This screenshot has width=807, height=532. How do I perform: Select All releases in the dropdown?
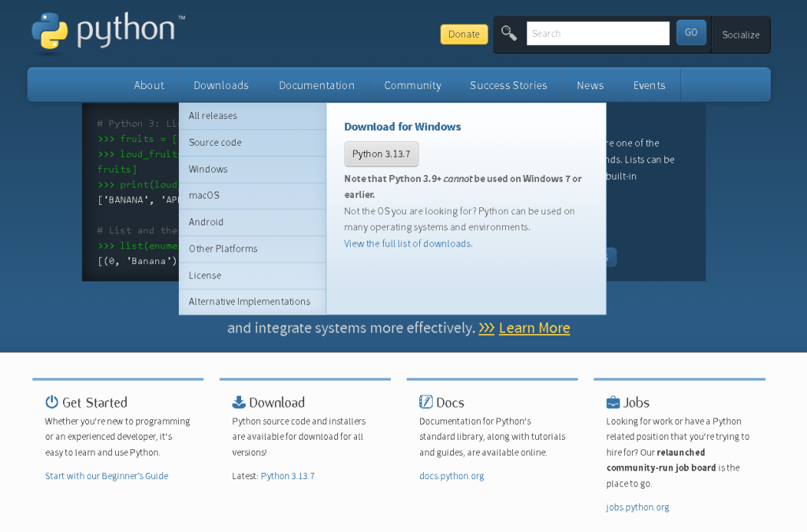213,116
